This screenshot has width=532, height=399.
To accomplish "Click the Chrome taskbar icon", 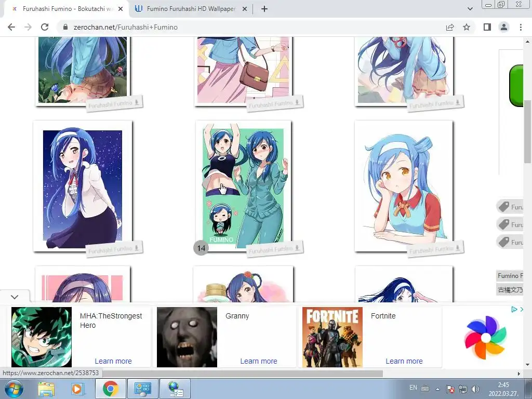I will coord(110,389).
